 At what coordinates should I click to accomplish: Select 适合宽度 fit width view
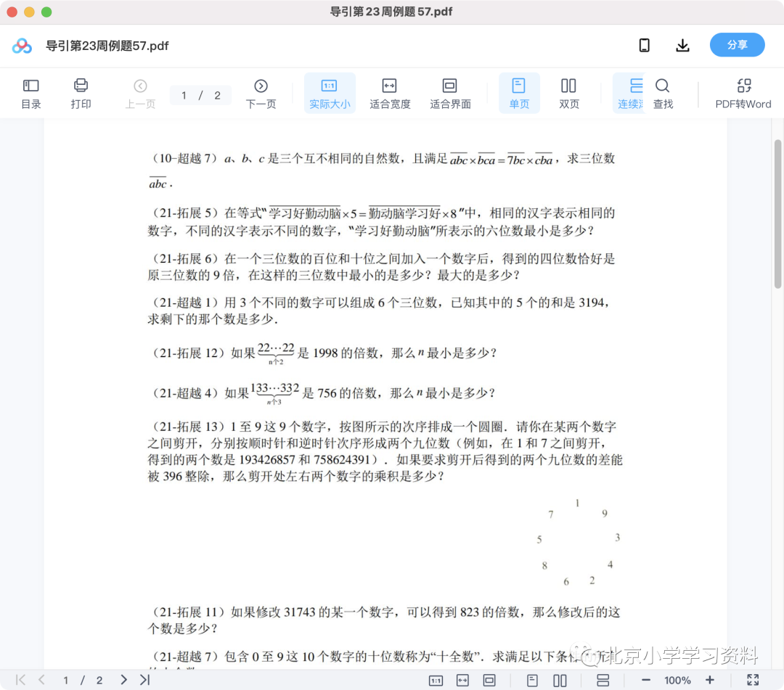coord(390,94)
